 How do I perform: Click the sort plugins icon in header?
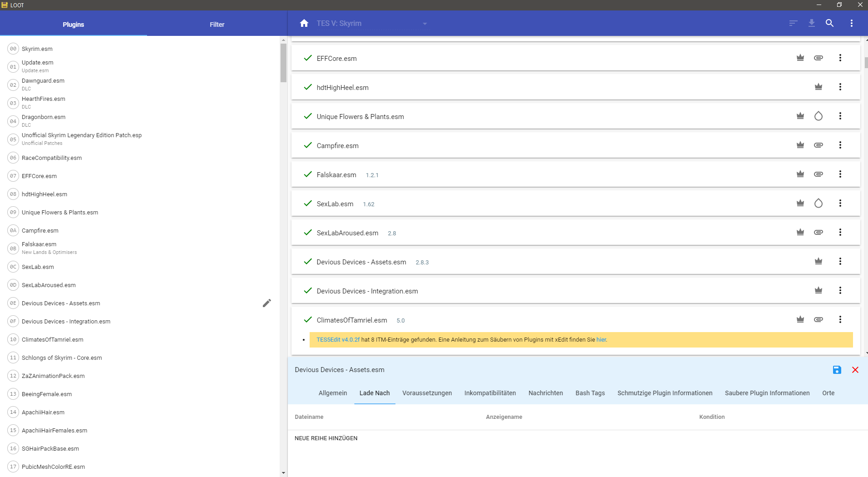coord(793,23)
